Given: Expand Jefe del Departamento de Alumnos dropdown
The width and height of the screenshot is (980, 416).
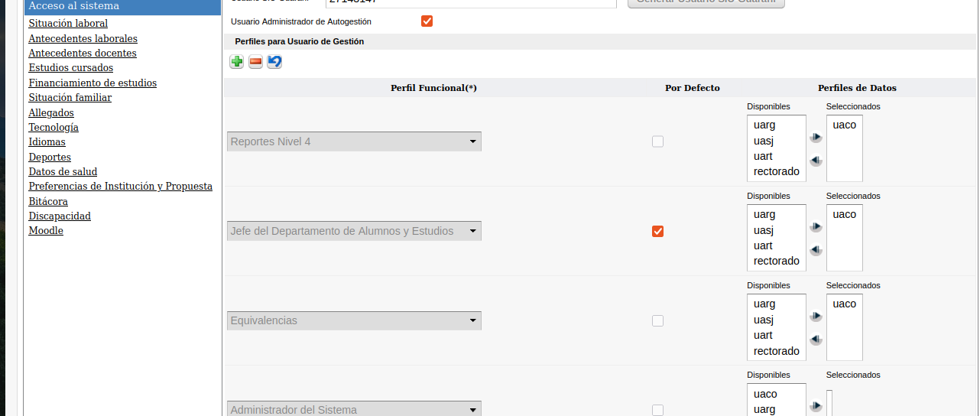Looking at the screenshot, I should pyautogui.click(x=354, y=231).
